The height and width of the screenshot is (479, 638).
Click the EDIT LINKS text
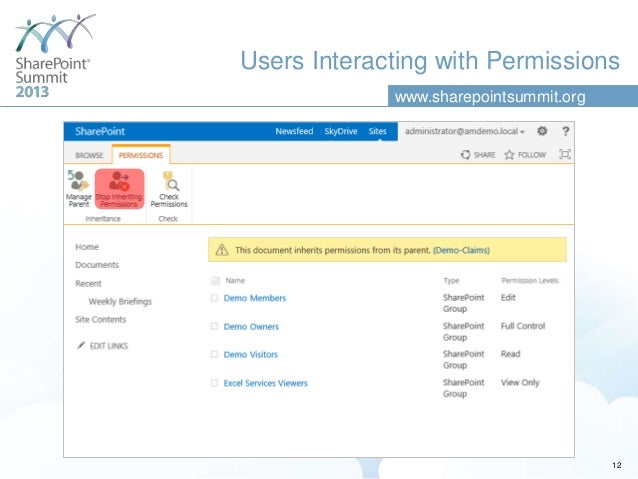[109, 346]
